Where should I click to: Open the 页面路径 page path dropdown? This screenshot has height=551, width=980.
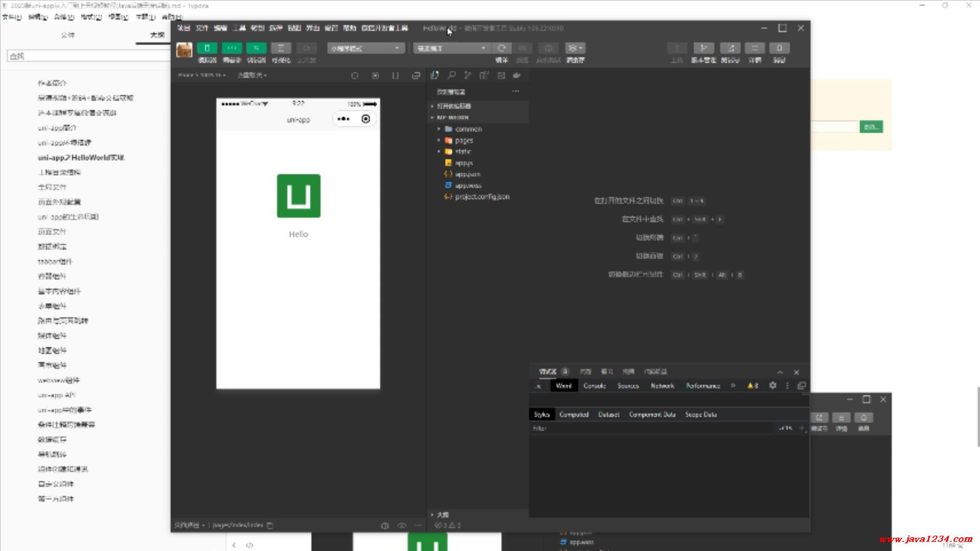tap(189, 525)
